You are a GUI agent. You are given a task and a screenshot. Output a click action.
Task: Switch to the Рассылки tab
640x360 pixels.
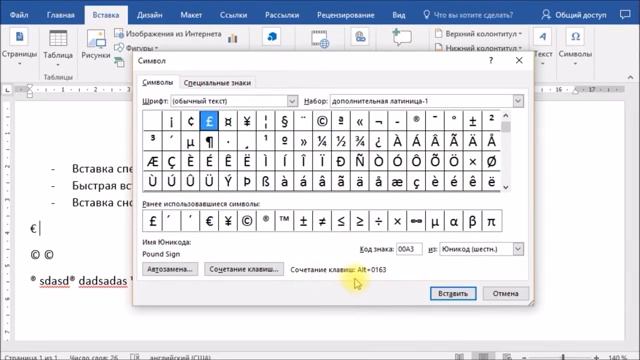pos(282,15)
